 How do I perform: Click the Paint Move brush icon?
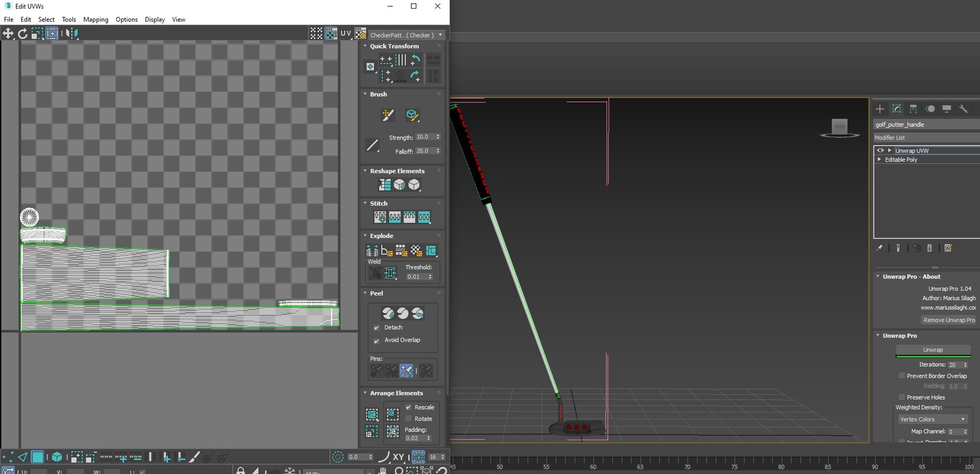coord(388,115)
